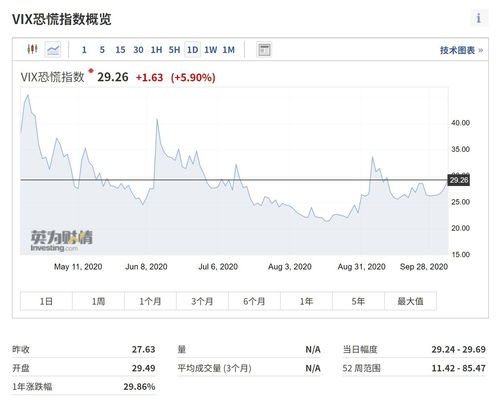This screenshot has height=400, width=499.
Task: Switch interval to 1M
Action: [x=229, y=50]
